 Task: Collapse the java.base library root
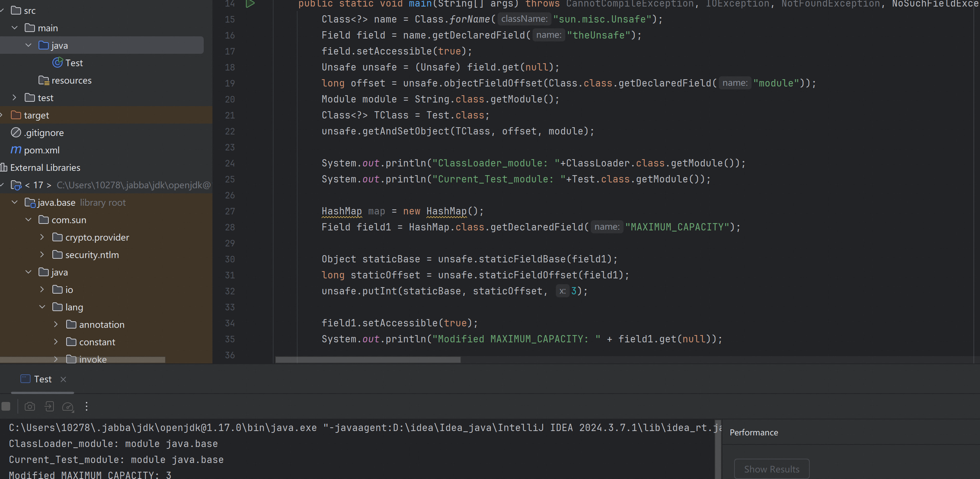tap(15, 202)
